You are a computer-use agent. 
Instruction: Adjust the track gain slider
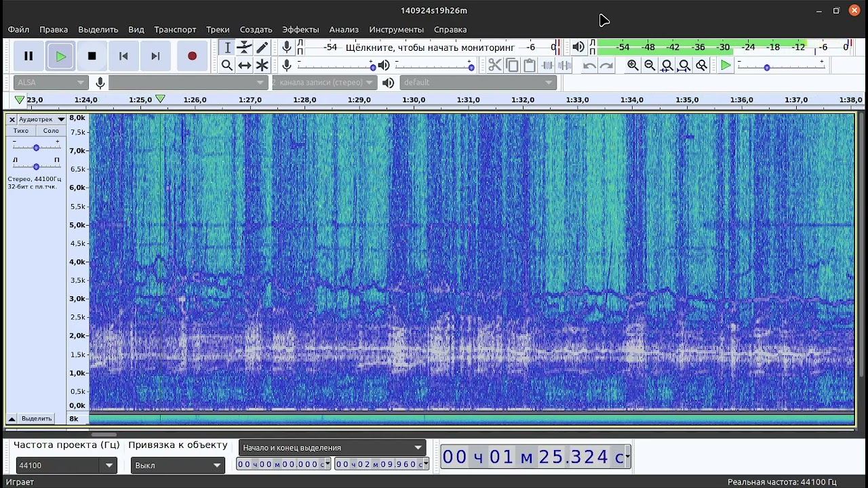point(36,147)
